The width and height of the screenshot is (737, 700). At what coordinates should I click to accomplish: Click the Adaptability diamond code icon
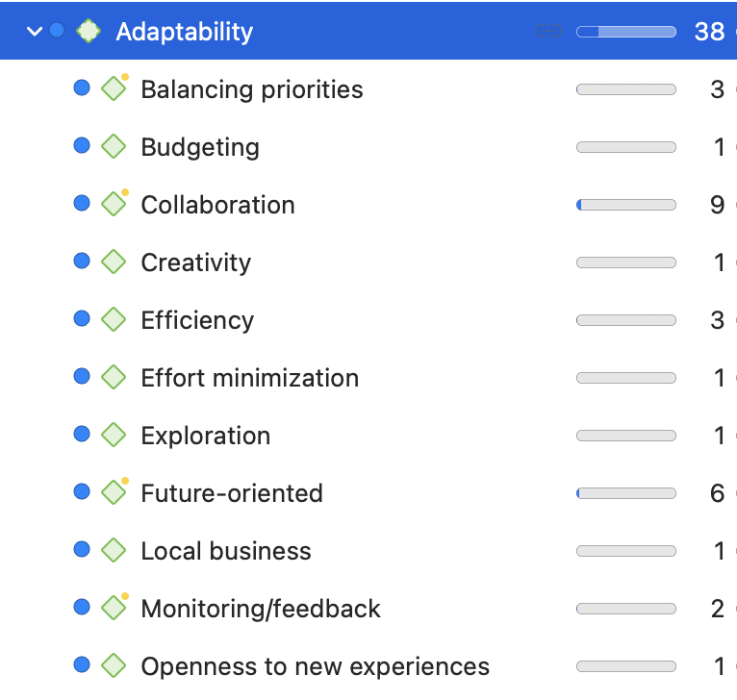tap(89, 31)
